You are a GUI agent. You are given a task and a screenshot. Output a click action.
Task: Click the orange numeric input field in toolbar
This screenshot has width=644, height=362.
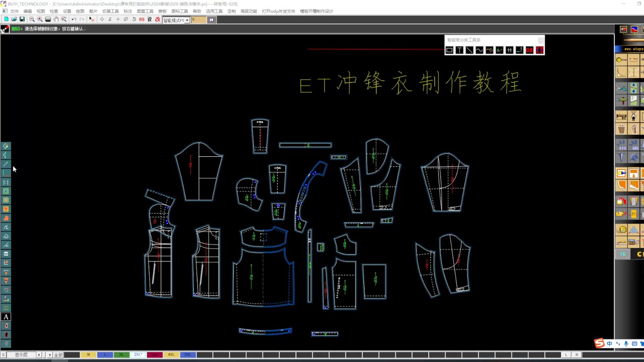198,20
